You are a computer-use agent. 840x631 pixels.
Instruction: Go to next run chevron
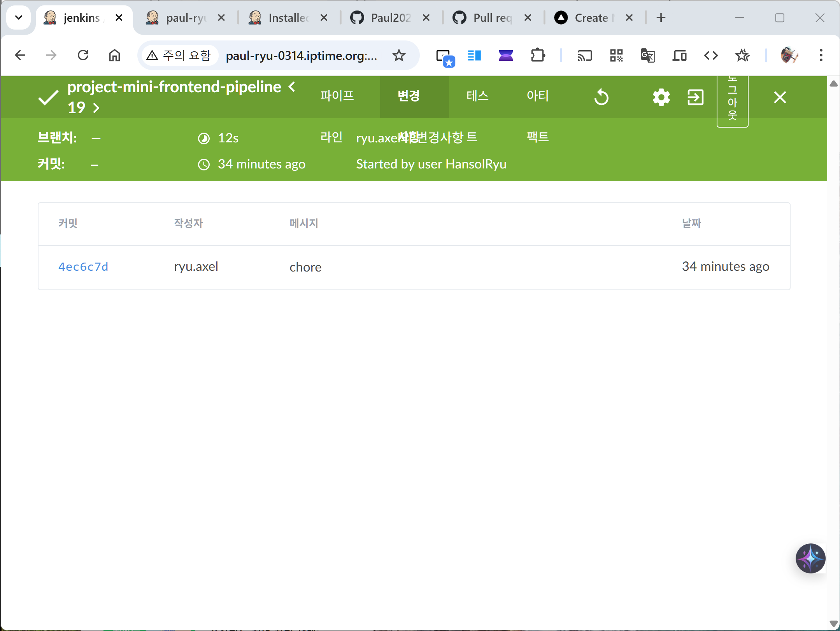click(x=96, y=108)
